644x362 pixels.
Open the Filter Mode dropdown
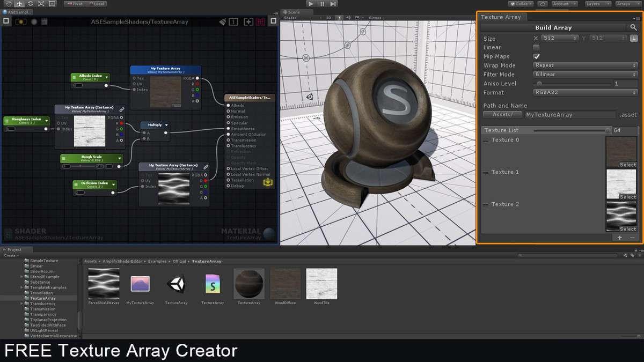pos(585,75)
